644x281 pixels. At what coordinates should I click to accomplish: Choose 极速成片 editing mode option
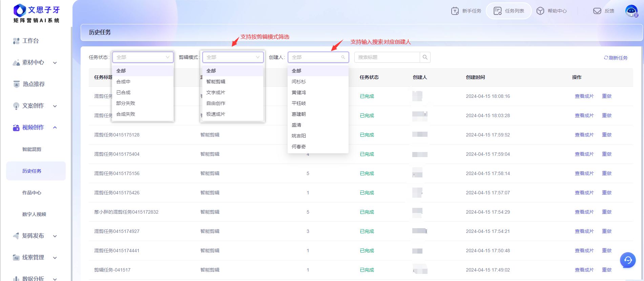233,114
